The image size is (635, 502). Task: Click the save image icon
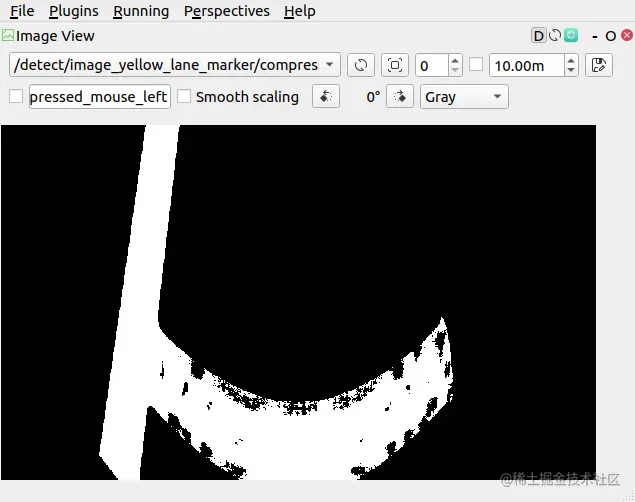[599, 65]
